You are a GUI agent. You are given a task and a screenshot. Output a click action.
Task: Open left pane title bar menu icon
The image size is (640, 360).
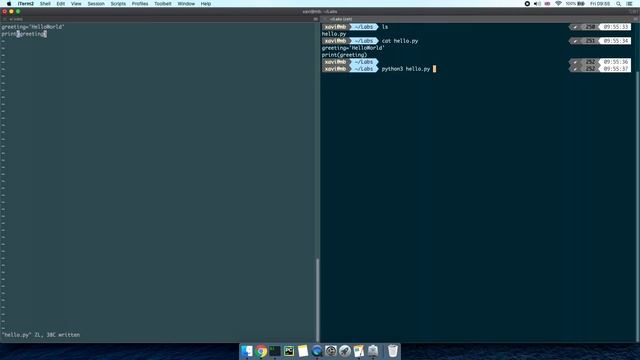point(316,19)
